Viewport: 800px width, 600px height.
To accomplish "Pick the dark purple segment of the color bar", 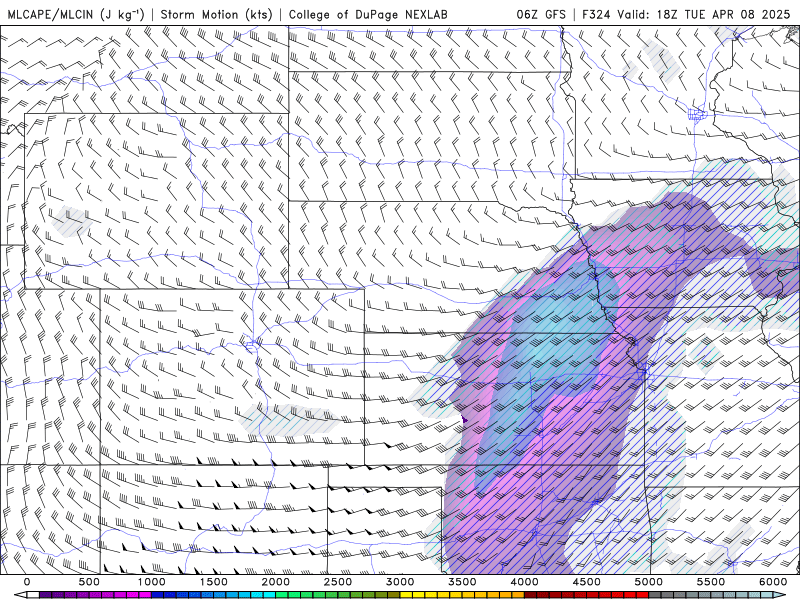I will (x=45, y=595).
